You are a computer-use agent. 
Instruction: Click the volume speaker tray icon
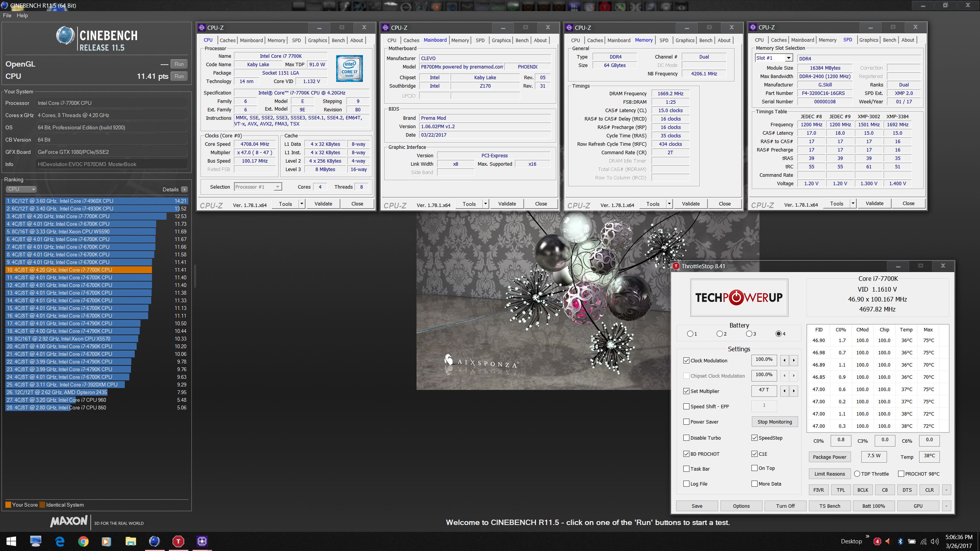pyautogui.click(x=934, y=541)
